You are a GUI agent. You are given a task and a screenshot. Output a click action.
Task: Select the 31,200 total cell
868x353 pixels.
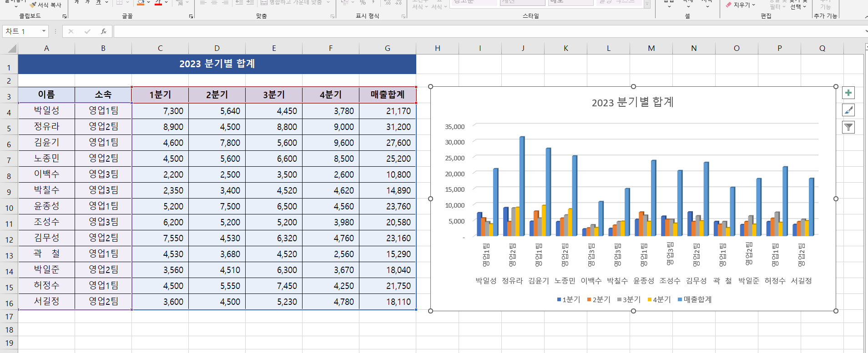click(388, 127)
